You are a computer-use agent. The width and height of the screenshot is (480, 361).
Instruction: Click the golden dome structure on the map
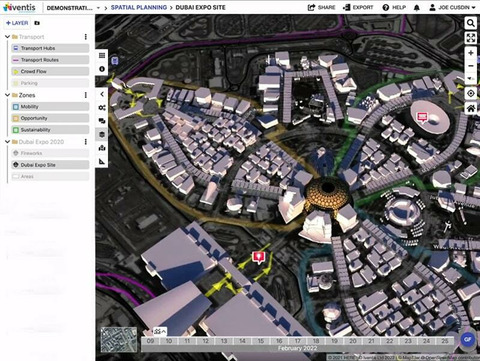pyautogui.click(x=328, y=197)
